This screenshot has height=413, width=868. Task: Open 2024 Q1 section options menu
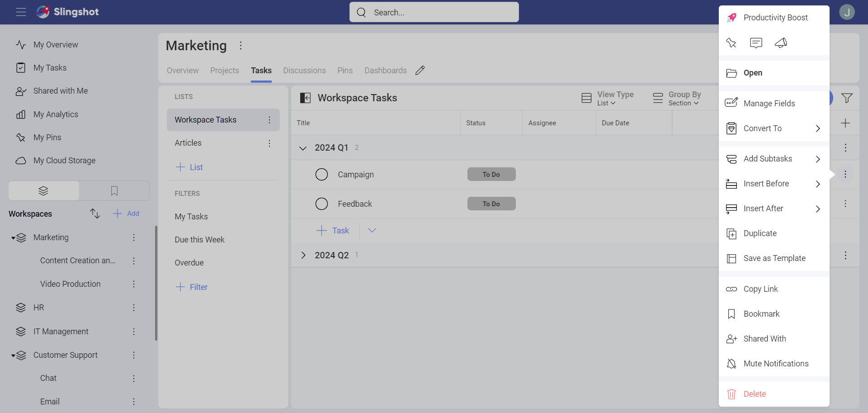coord(845,147)
